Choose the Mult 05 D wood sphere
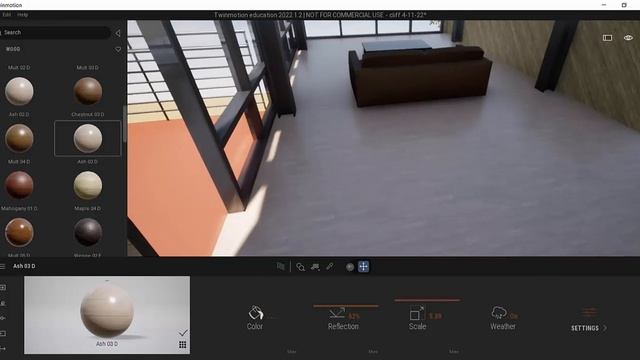The image size is (640, 360). click(19, 232)
